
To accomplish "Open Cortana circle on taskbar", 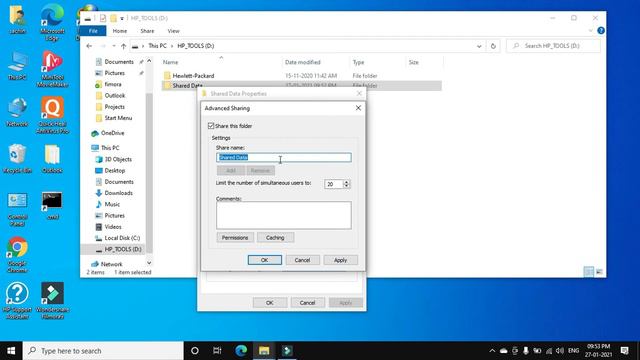I will [x=195, y=351].
